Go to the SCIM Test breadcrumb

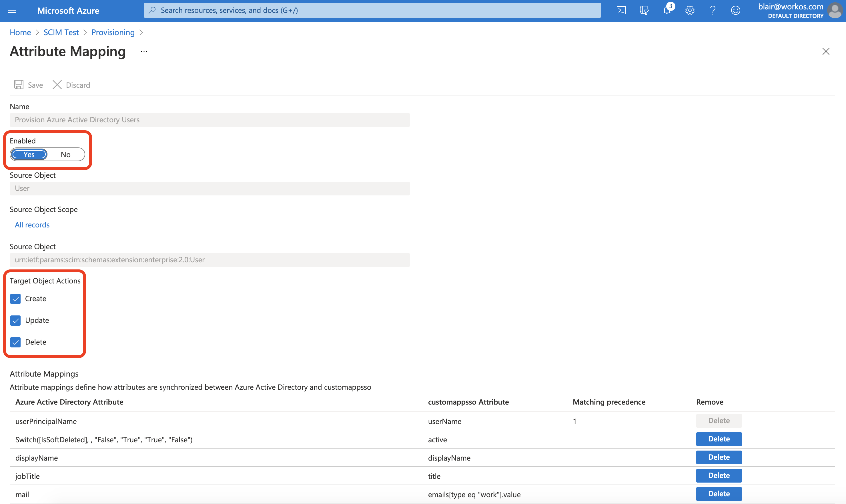coord(61,32)
